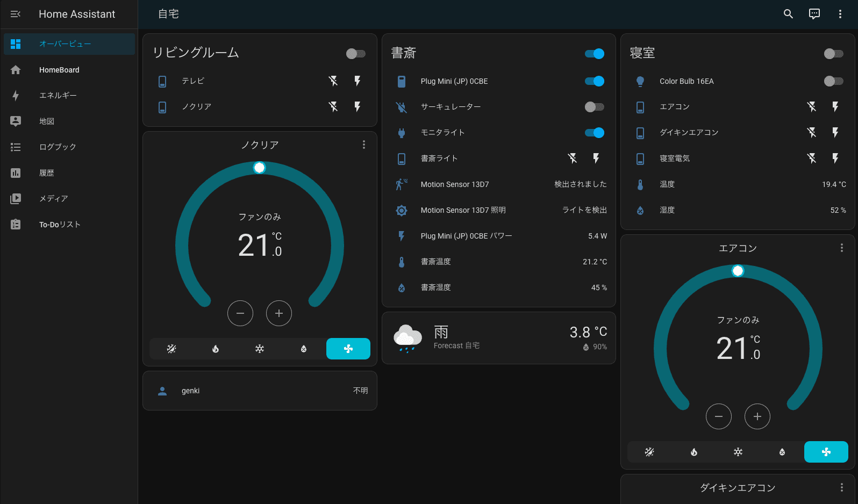Enable the Color Bulb 16EA switch
Image resolution: width=858 pixels, height=504 pixels.
[833, 81]
